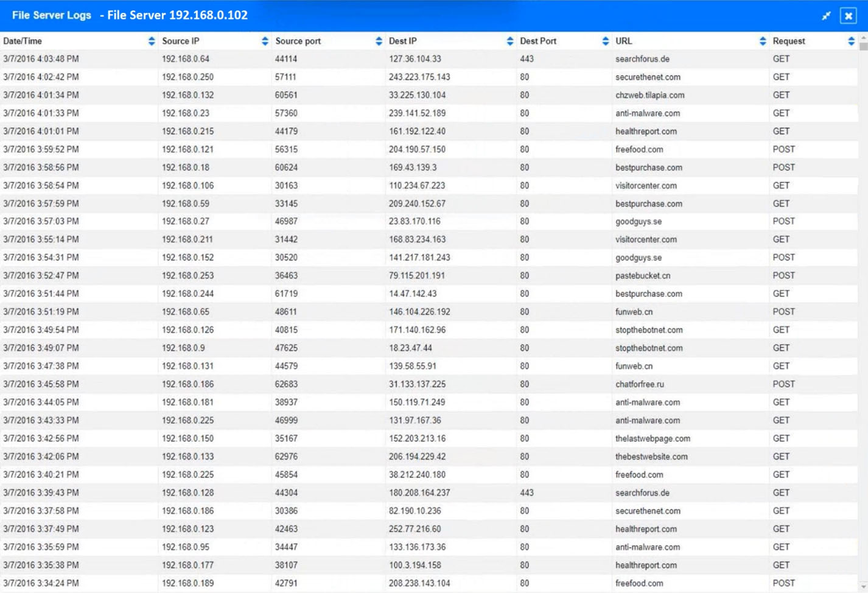Image resolution: width=868 pixels, height=593 pixels.
Task: Click dest IP 239.141.52.189
Action: (x=417, y=113)
